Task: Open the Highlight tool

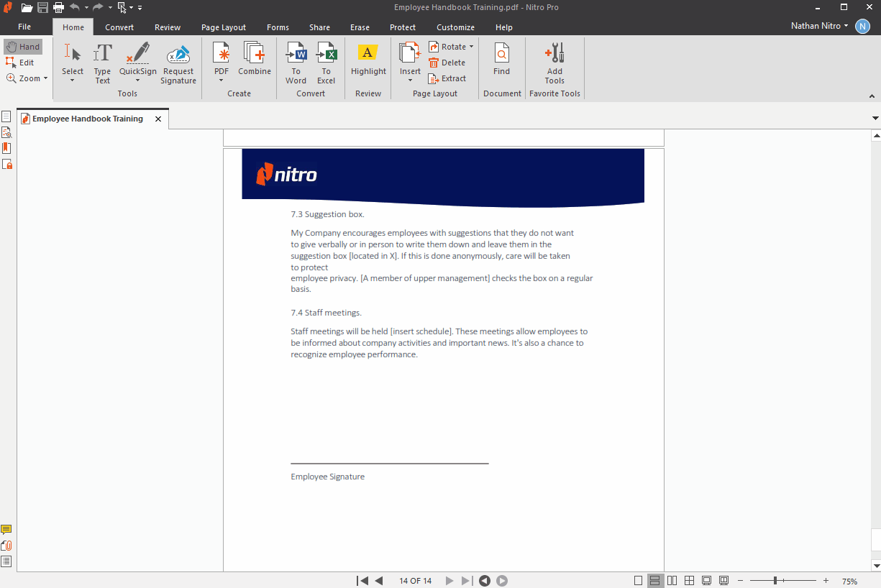Action: 368,62
